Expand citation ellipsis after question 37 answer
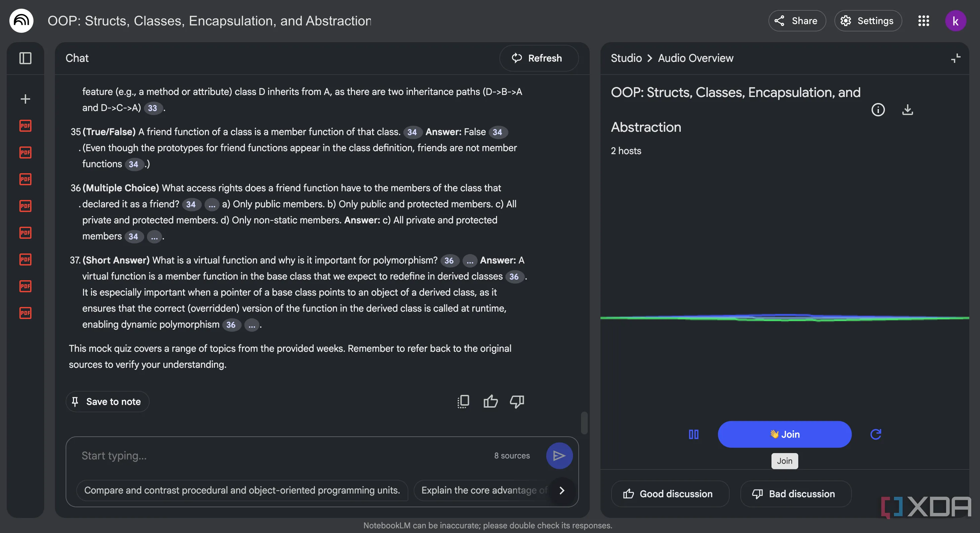 tap(251, 325)
